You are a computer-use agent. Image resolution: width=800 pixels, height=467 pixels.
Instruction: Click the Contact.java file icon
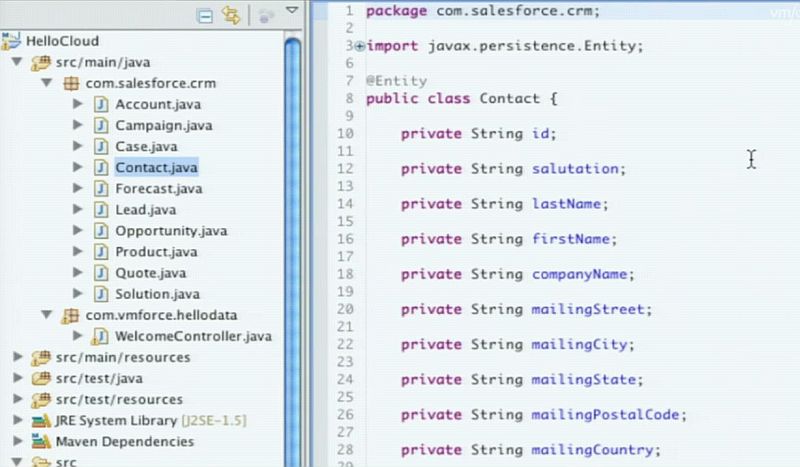(x=101, y=167)
